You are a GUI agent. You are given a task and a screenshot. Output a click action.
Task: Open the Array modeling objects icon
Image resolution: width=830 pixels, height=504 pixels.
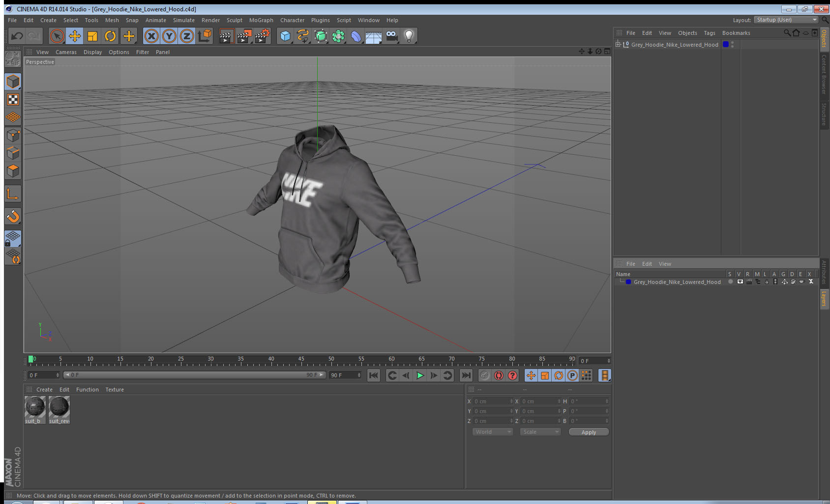(338, 36)
